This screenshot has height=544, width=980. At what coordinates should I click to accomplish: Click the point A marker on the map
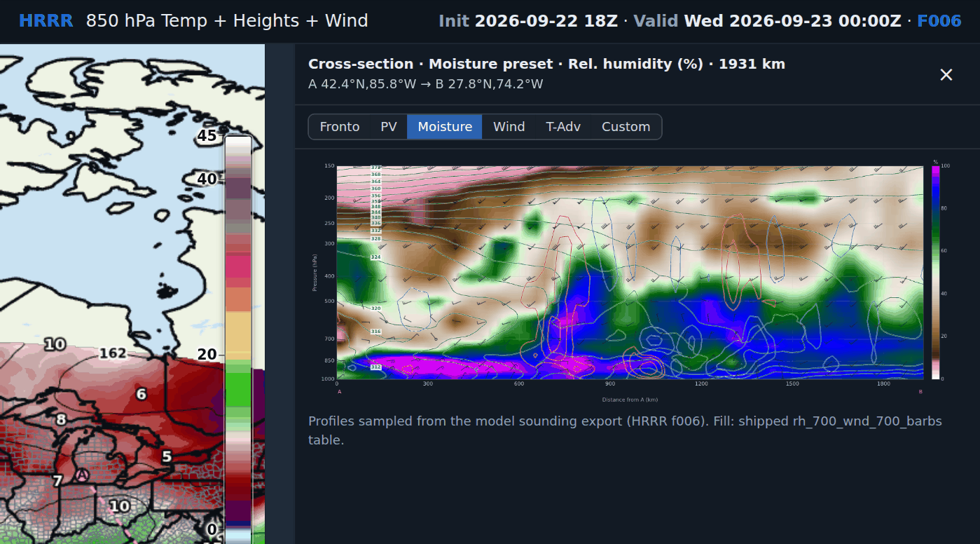(82, 475)
